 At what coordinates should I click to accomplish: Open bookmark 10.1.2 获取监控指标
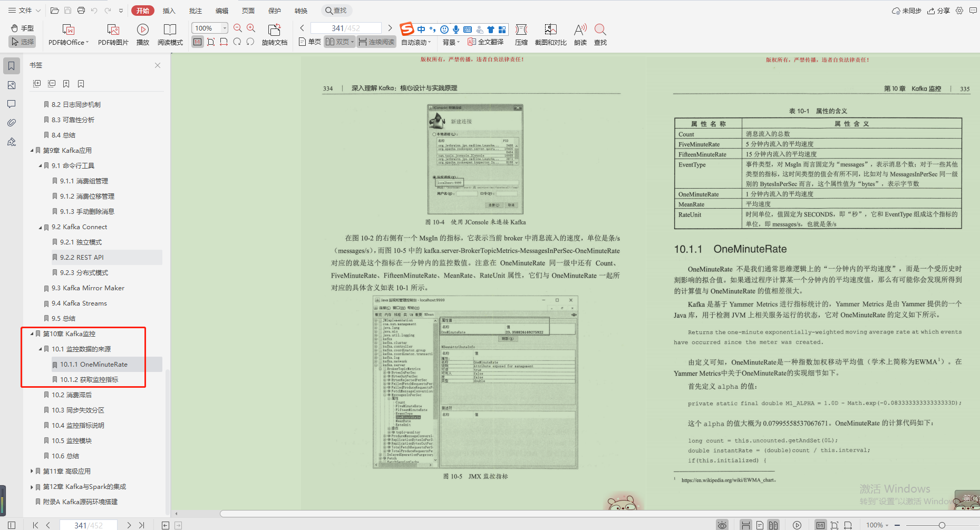click(x=89, y=379)
